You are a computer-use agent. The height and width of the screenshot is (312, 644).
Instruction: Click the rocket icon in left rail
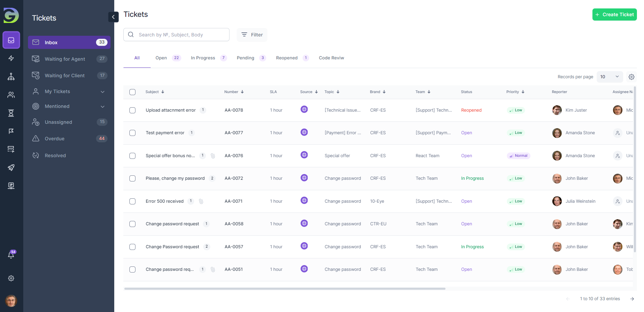tap(11, 168)
